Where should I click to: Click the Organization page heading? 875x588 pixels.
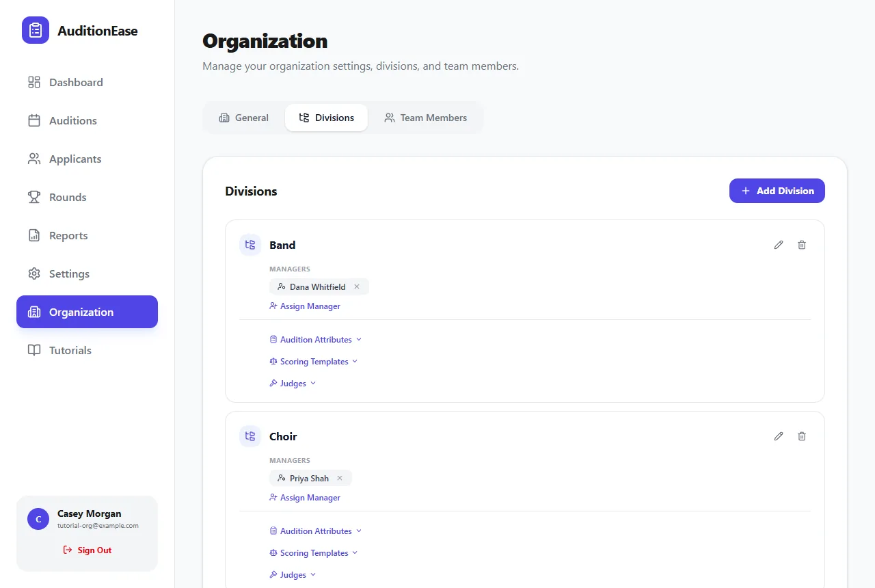265,41
